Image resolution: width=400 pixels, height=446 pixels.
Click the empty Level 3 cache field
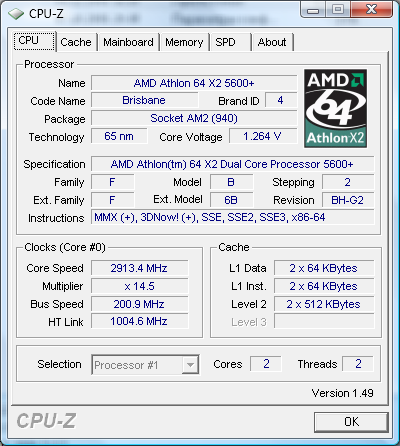(324, 322)
